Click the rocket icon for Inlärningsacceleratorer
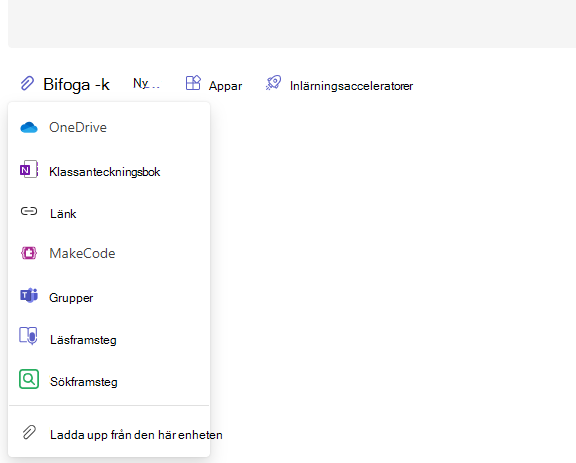 click(x=273, y=83)
